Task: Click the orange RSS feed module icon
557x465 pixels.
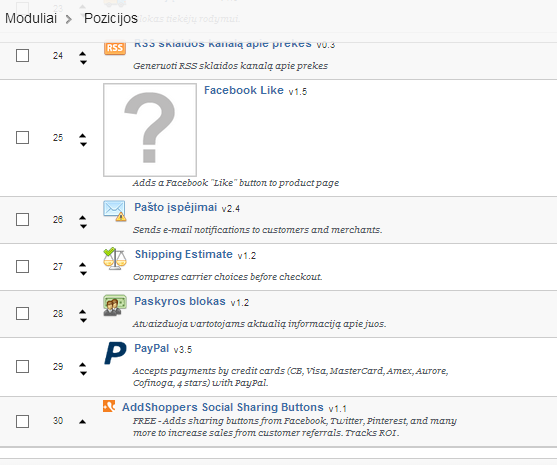Action: 115,48
